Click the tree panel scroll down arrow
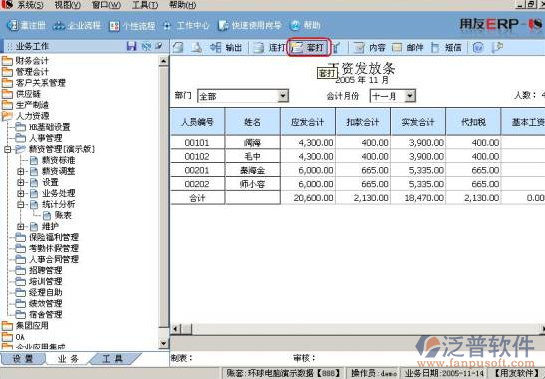Viewport: 545px width, 379px height. pyautogui.click(x=163, y=344)
